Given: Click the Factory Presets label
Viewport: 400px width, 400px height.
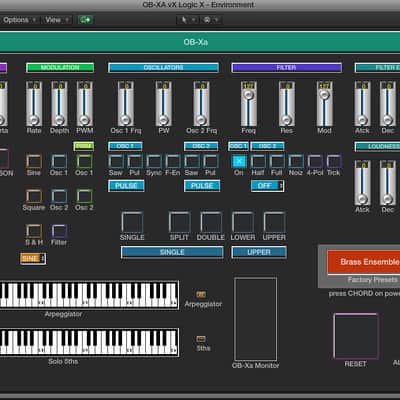Looking at the screenshot, I should coord(372,279).
